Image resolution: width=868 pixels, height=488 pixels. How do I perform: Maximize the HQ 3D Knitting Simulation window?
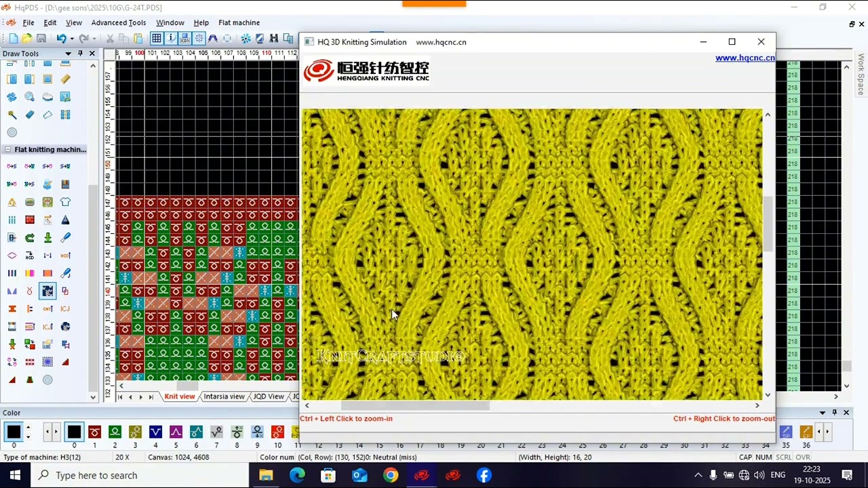point(732,42)
